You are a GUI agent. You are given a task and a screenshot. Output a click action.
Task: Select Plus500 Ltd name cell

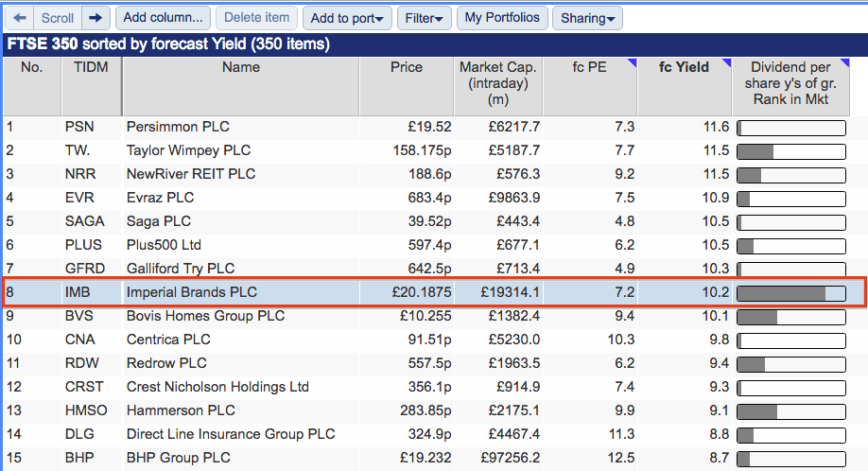pyautogui.click(x=164, y=245)
